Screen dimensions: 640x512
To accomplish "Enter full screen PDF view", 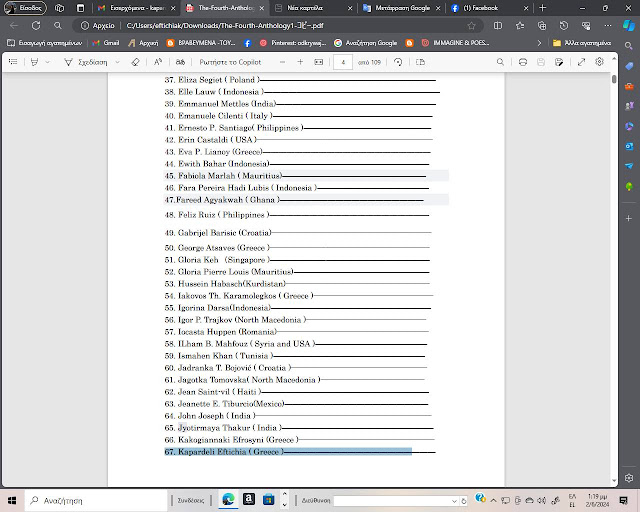I will pos(581,62).
